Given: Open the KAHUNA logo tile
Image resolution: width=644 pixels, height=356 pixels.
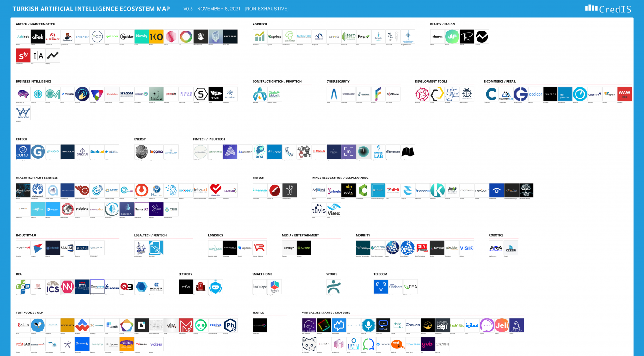Looking at the screenshot, I should pyautogui.click(x=304, y=248).
